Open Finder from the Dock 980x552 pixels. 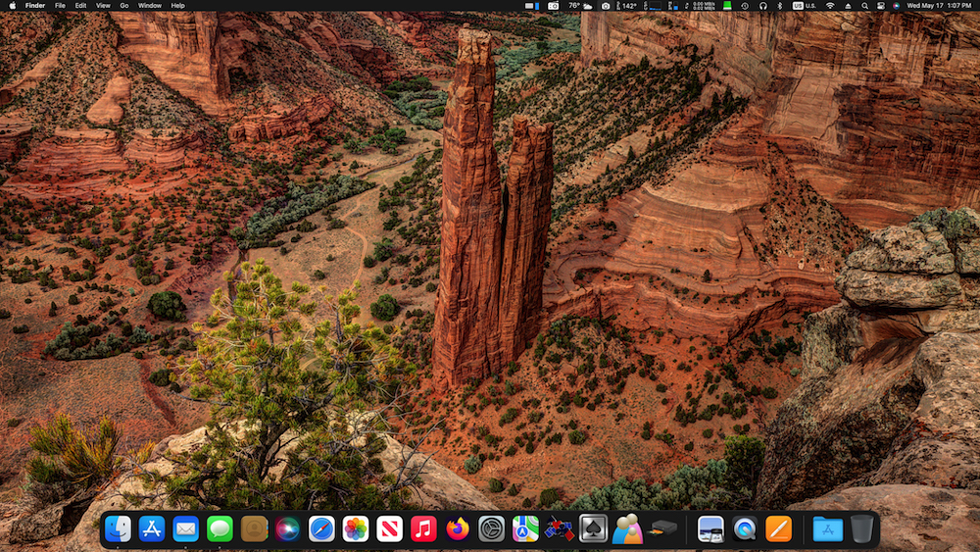(118, 528)
